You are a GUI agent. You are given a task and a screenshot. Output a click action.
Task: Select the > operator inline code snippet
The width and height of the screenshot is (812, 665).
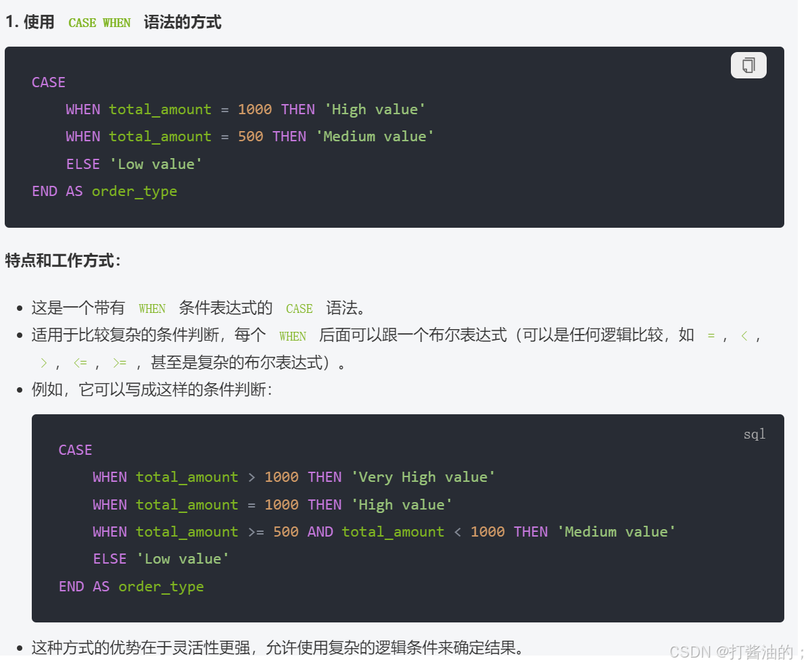(43, 362)
